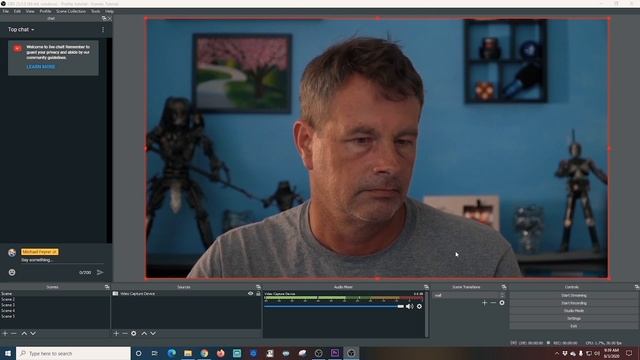Move source up in Sources list
The image size is (640, 360).
click(x=144, y=333)
